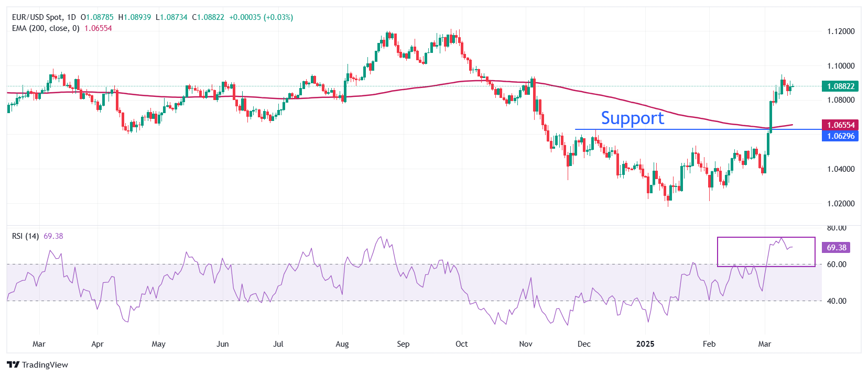The width and height of the screenshot is (868, 376).
Task: Select the 1.02000 price axis label
Action: pos(840,204)
